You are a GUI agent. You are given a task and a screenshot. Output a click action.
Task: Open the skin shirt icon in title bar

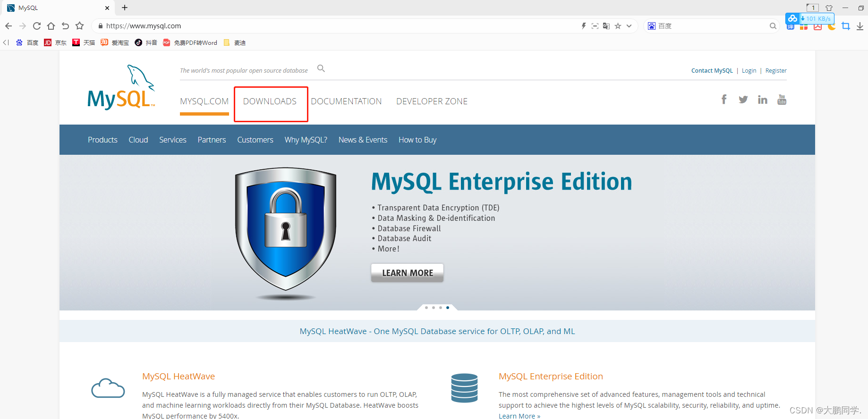tap(829, 8)
